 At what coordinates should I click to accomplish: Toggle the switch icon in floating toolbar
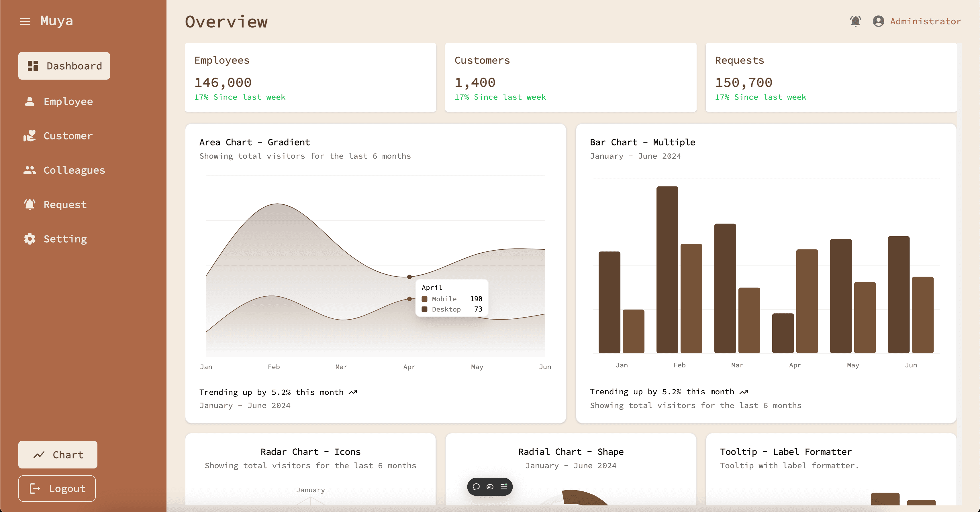pos(490,487)
